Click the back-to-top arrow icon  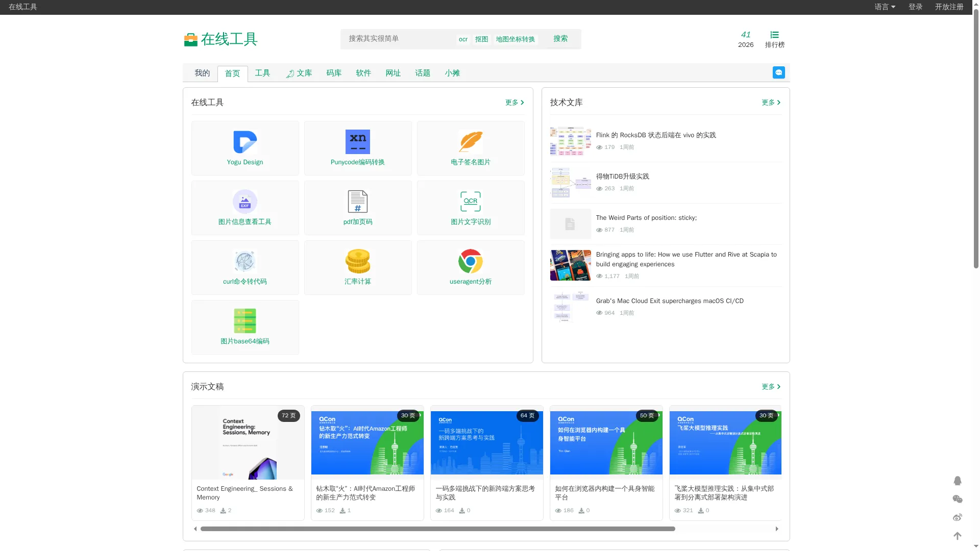click(958, 536)
